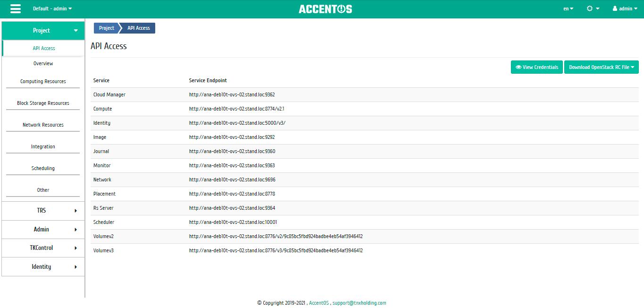Click support@tnxholding.com email link
644x308 pixels.
pyautogui.click(x=359, y=303)
